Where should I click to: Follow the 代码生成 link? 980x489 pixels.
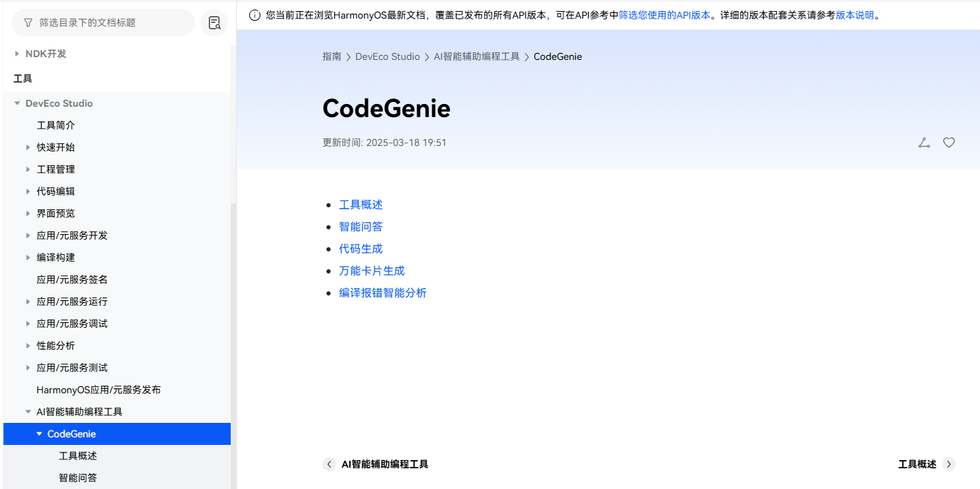click(x=361, y=248)
